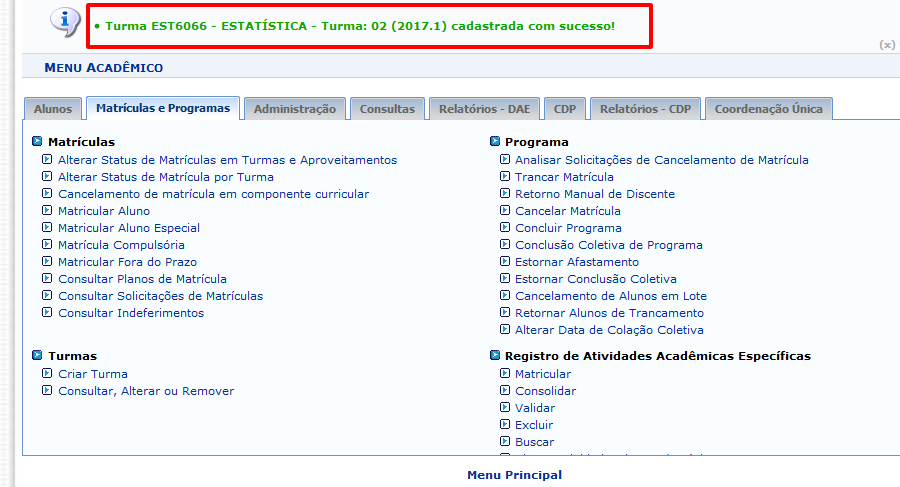Go to Menu Principal link
Screen dimensions: 900x487
514,475
